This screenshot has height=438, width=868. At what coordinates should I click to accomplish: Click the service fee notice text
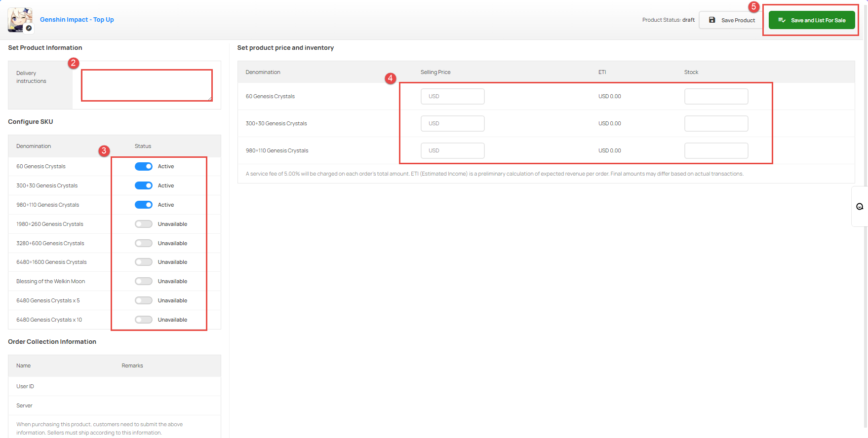tap(495, 174)
